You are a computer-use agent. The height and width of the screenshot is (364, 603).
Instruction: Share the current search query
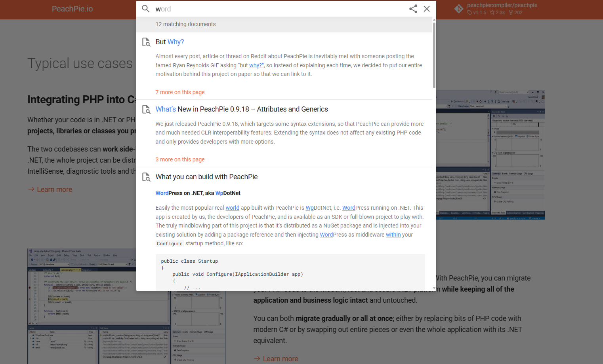click(413, 9)
